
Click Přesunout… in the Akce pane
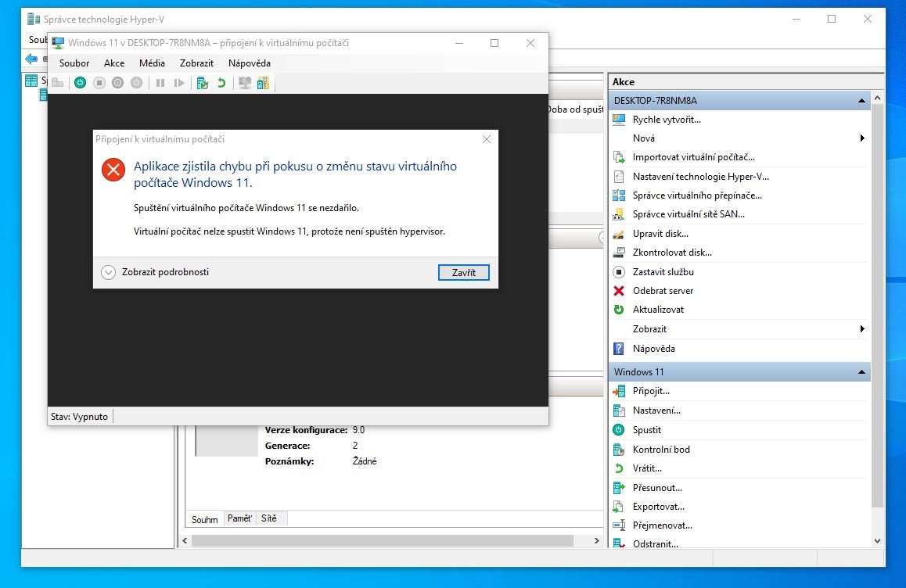click(x=657, y=488)
